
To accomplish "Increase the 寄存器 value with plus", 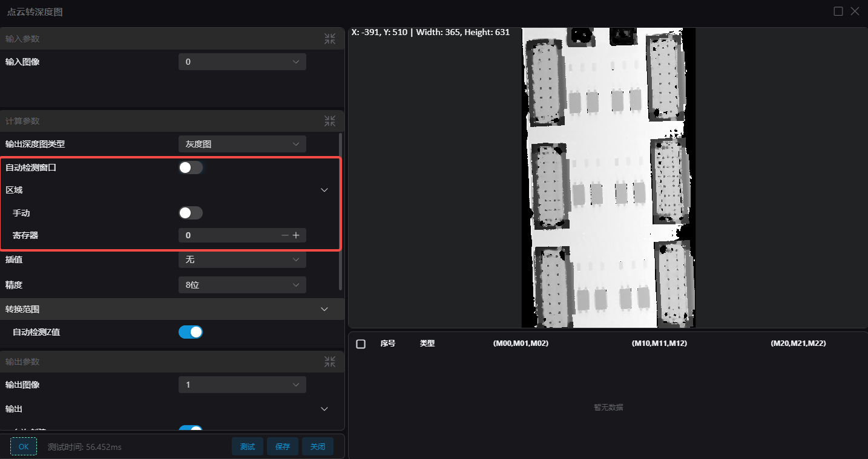I will [x=296, y=235].
